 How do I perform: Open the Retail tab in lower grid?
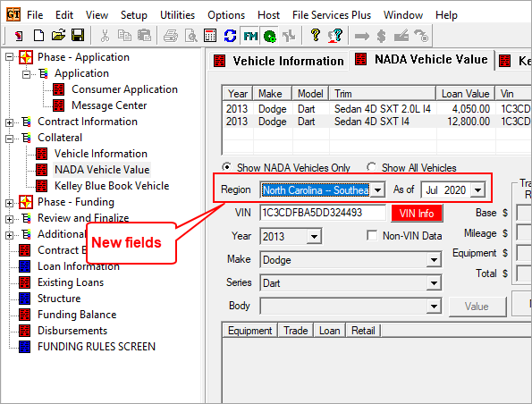coord(363,331)
